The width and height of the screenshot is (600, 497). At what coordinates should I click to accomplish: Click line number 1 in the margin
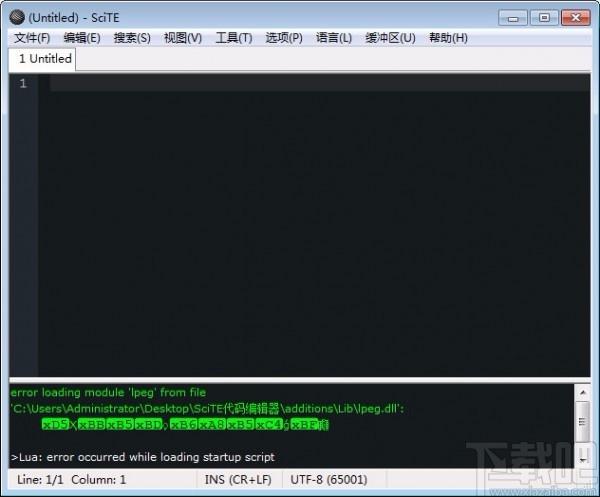click(23, 83)
